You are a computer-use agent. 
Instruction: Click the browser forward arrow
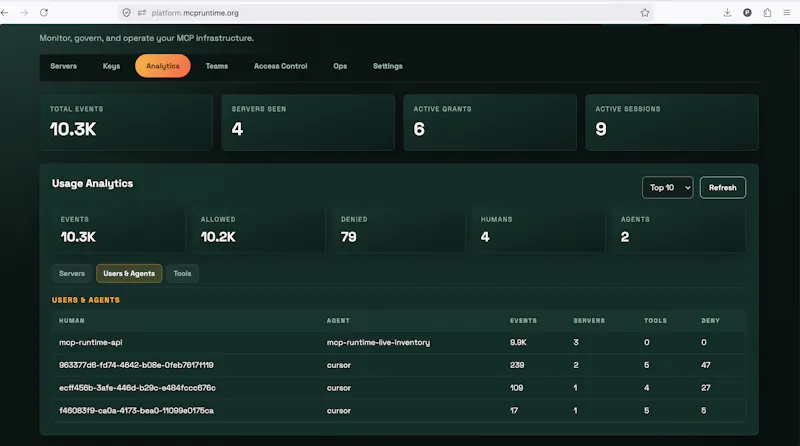click(24, 13)
